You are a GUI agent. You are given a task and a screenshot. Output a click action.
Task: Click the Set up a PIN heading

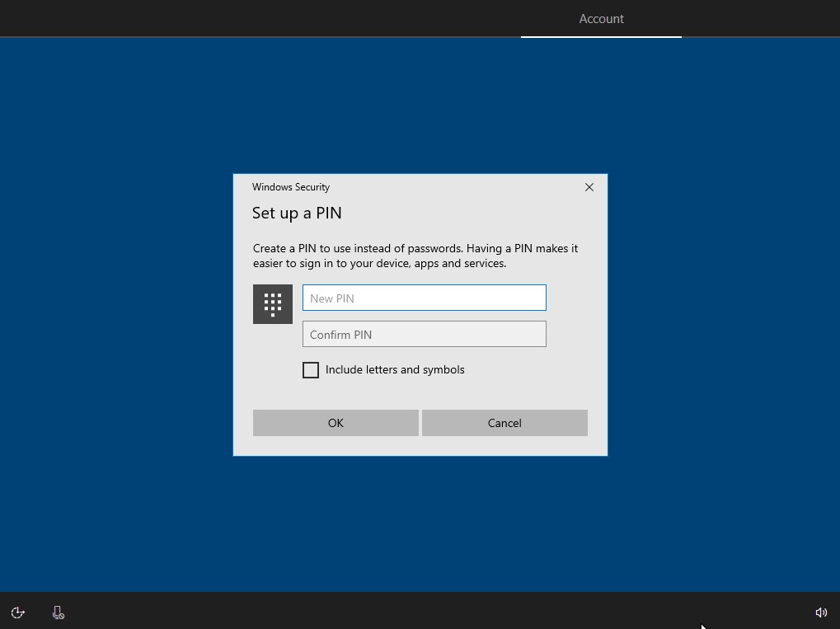coord(297,214)
